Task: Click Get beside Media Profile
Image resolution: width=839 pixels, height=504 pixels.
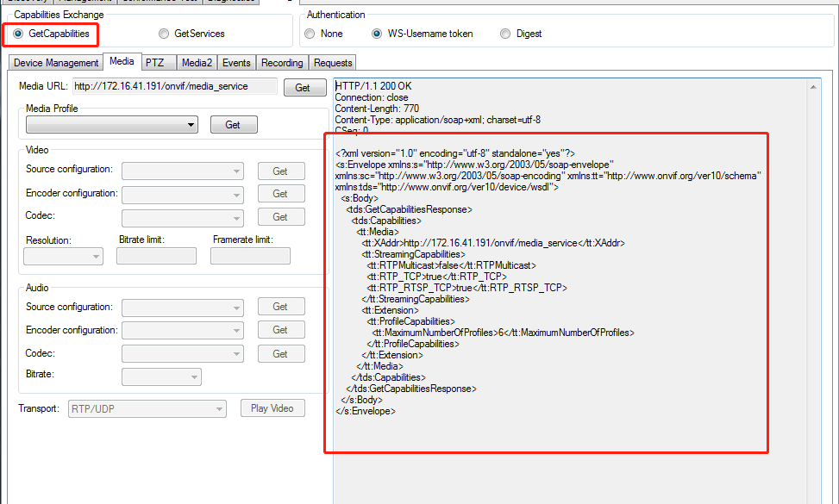Action: click(233, 124)
